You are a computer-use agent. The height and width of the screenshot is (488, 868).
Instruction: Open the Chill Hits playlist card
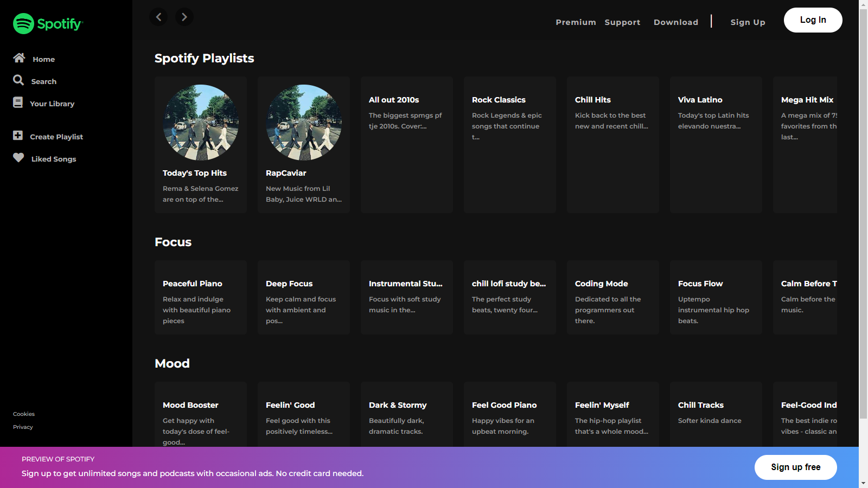[x=613, y=145]
